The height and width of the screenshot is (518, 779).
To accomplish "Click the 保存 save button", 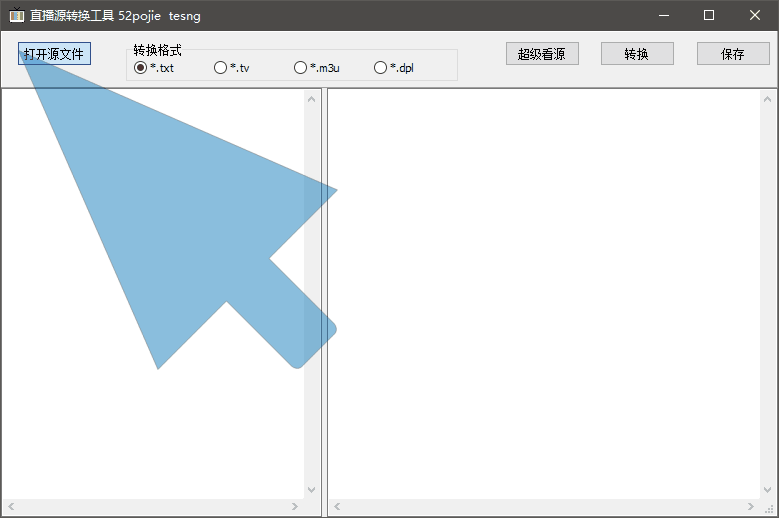I will pyautogui.click(x=733, y=54).
